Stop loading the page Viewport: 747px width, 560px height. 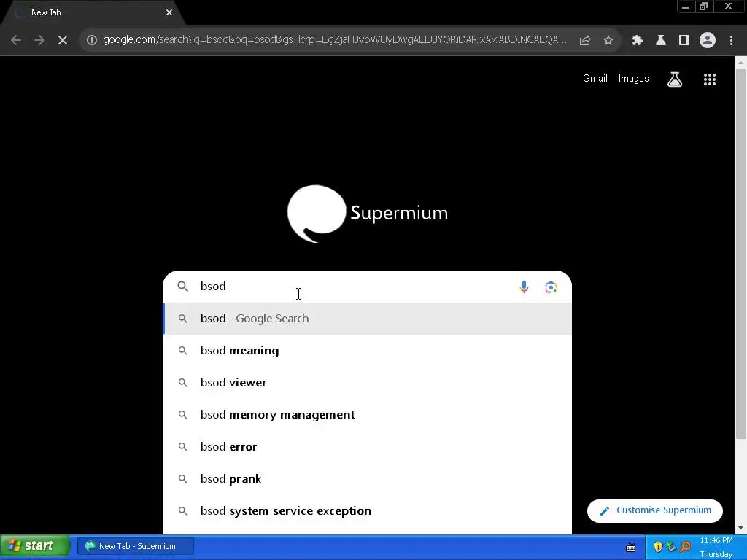[x=63, y=41]
